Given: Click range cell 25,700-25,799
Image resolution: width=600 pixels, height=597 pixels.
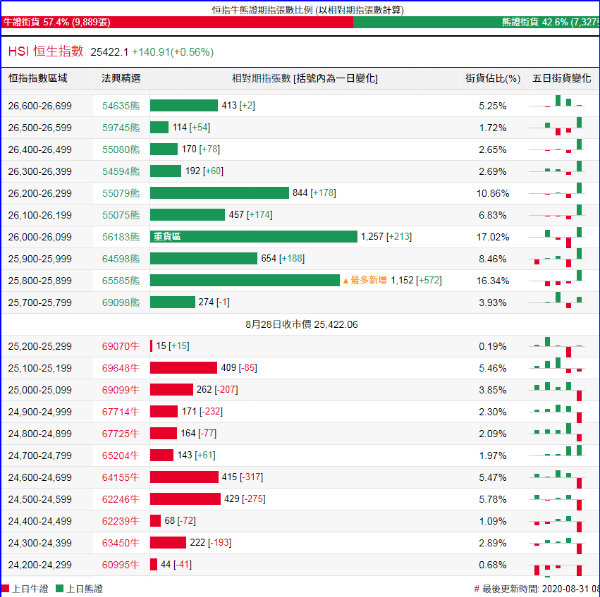Looking at the screenshot, I should point(40,302).
